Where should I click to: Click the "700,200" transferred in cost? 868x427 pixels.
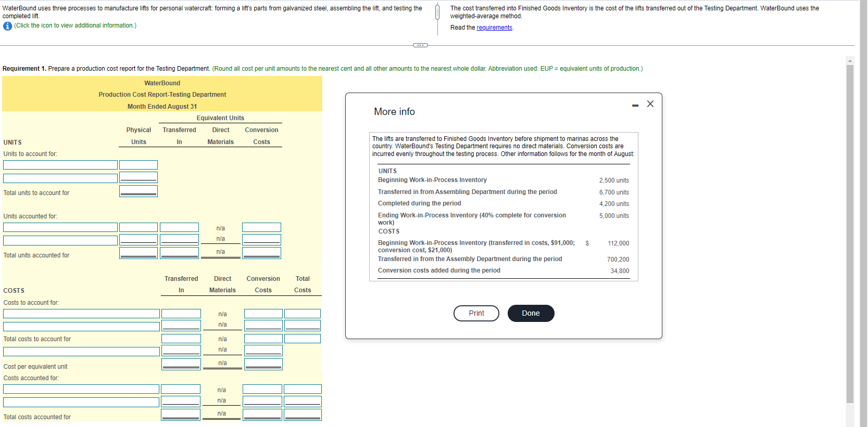pyautogui.click(x=618, y=260)
